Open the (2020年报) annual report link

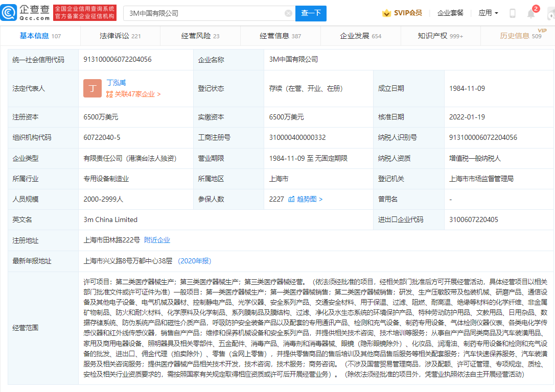pyautogui.click(x=195, y=261)
